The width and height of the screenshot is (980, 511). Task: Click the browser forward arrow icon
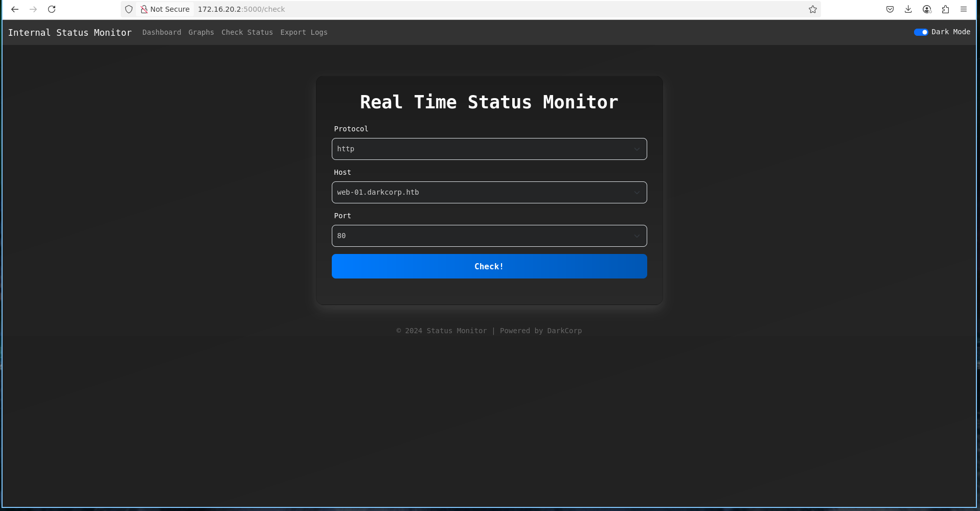pyautogui.click(x=33, y=9)
